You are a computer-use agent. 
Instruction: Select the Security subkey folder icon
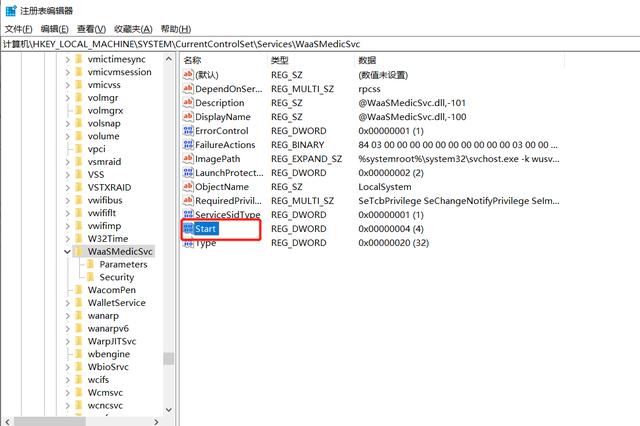[91, 277]
